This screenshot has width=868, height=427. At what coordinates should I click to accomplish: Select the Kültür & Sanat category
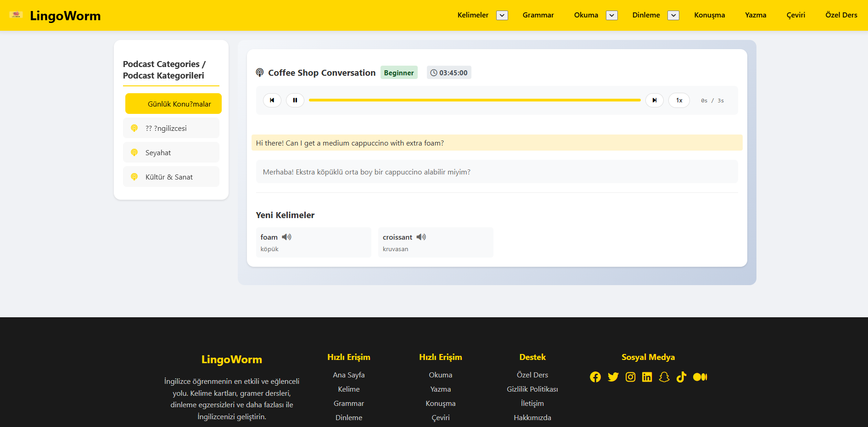tap(171, 177)
